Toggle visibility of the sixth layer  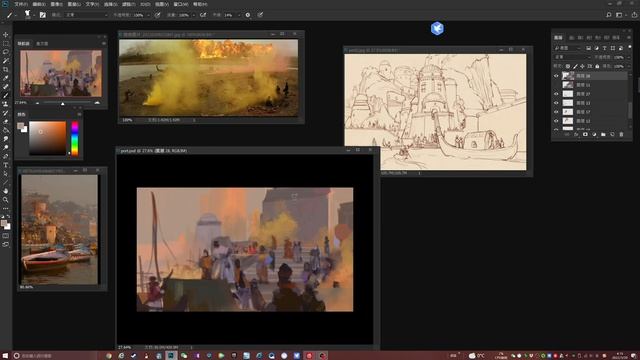click(556, 121)
